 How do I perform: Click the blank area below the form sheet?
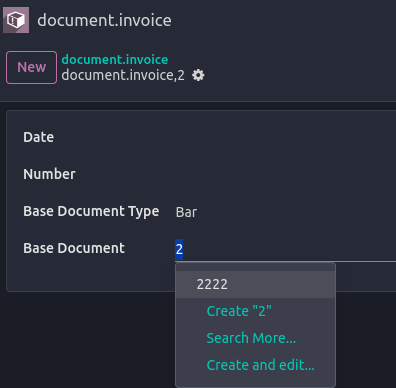tap(87, 340)
